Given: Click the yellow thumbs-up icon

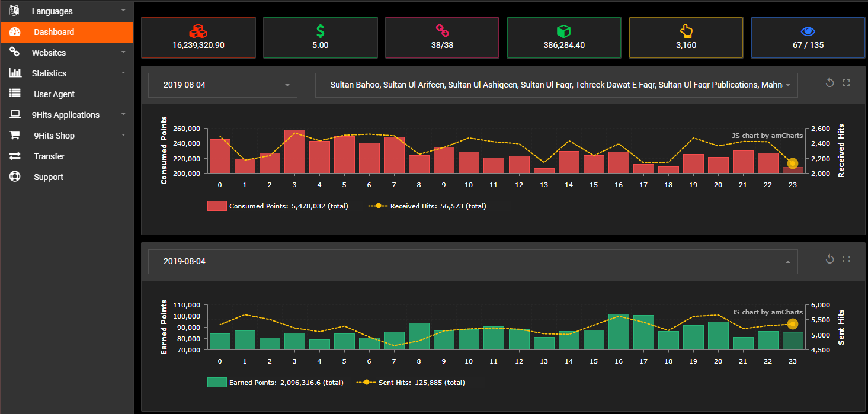Looking at the screenshot, I should [686, 30].
